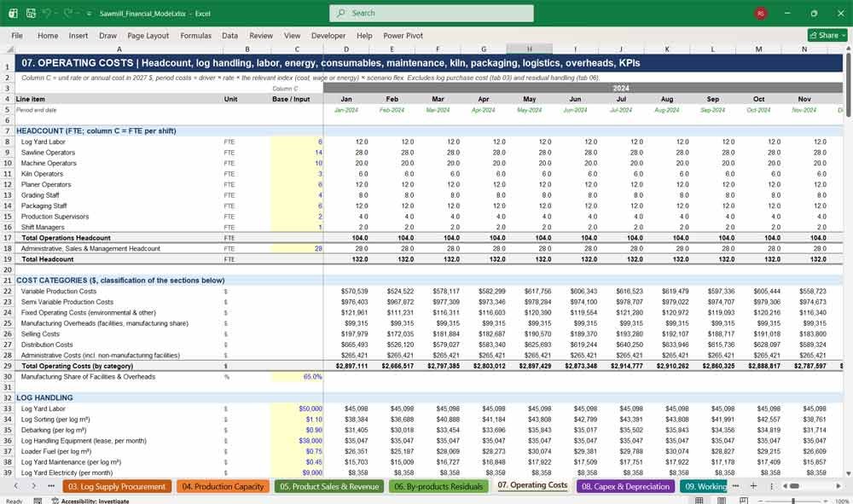Select column H header

[530, 49]
